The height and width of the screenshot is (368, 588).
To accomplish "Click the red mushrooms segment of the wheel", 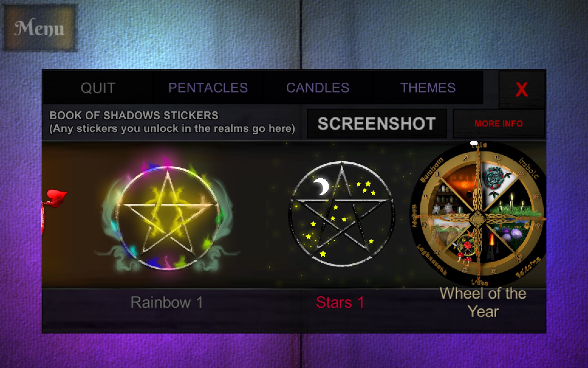I will pyautogui.click(x=464, y=248).
